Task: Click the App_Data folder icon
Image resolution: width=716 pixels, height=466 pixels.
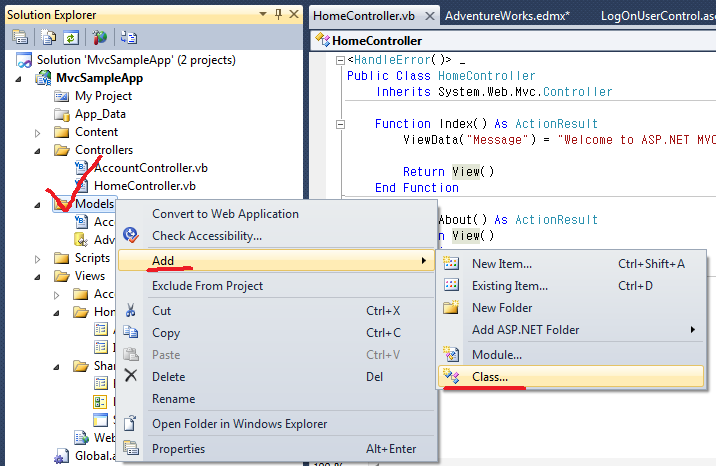Action: coord(62,114)
